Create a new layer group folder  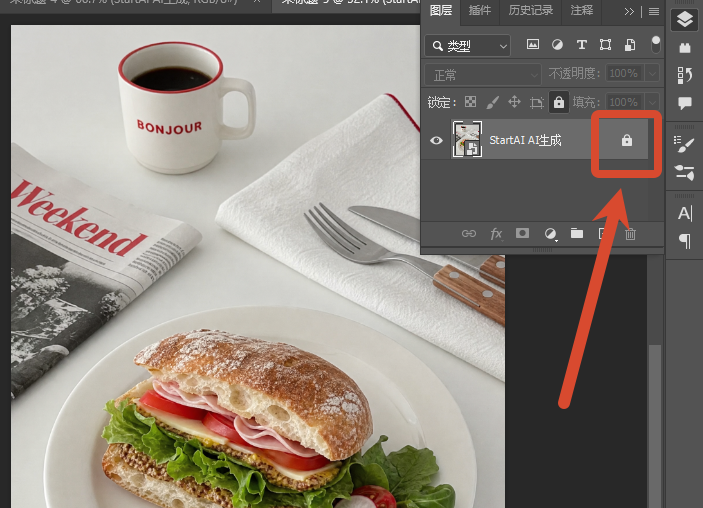(577, 233)
